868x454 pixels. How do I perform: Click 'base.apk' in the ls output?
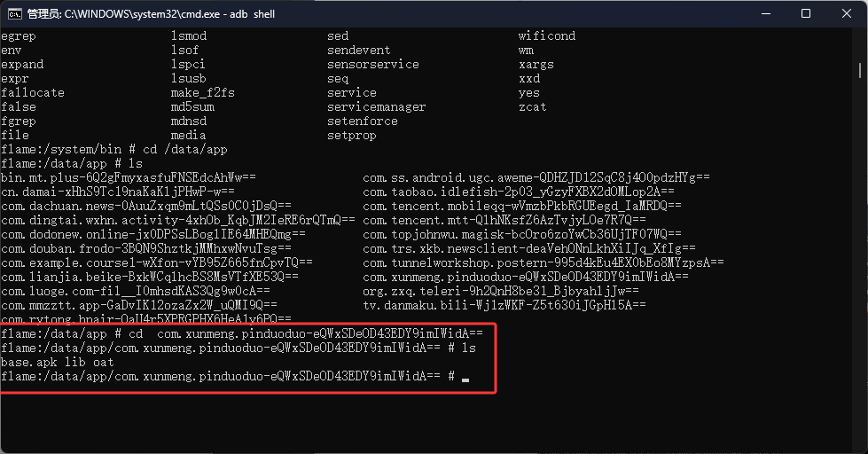click(x=28, y=363)
